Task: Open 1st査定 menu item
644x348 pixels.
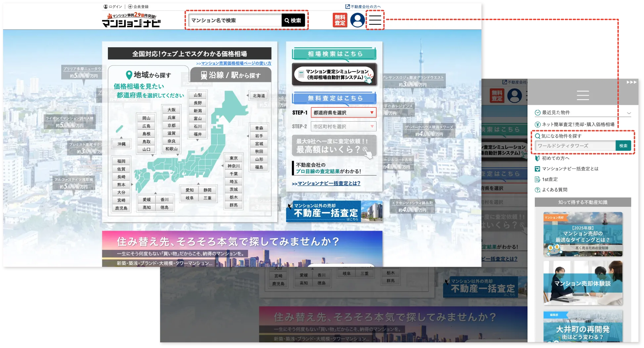Action: tap(546, 179)
